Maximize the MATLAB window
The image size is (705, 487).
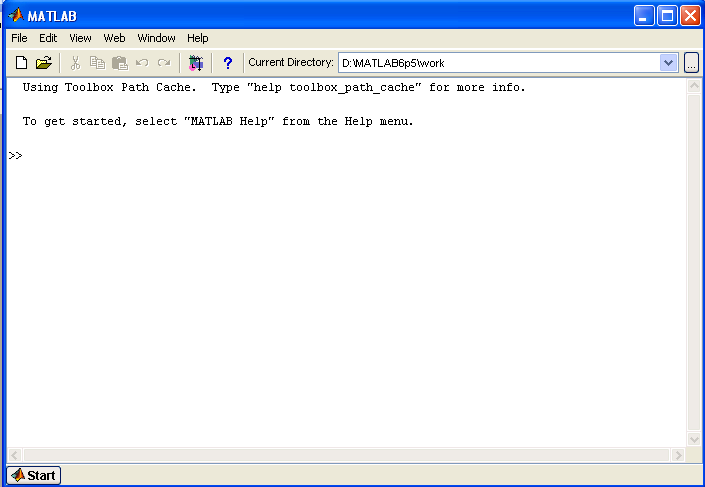pyautogui.click(x=668, y=16)
